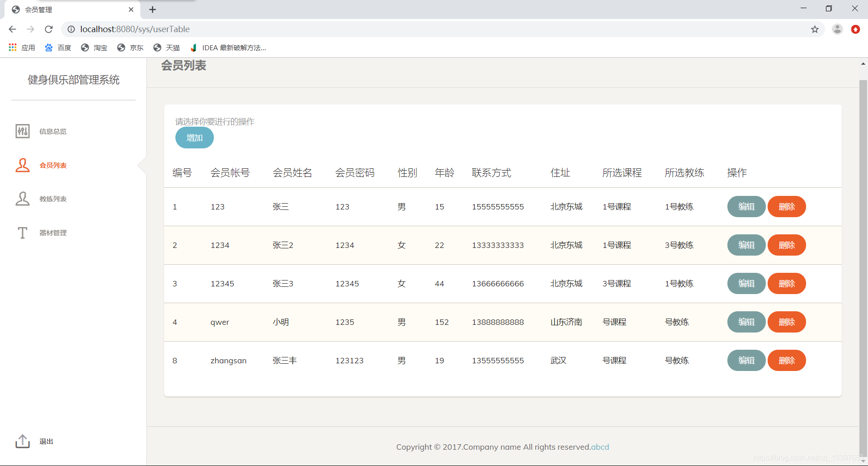
Task: Bookmark this page with the star icon
Action: [x=815, y=29]
